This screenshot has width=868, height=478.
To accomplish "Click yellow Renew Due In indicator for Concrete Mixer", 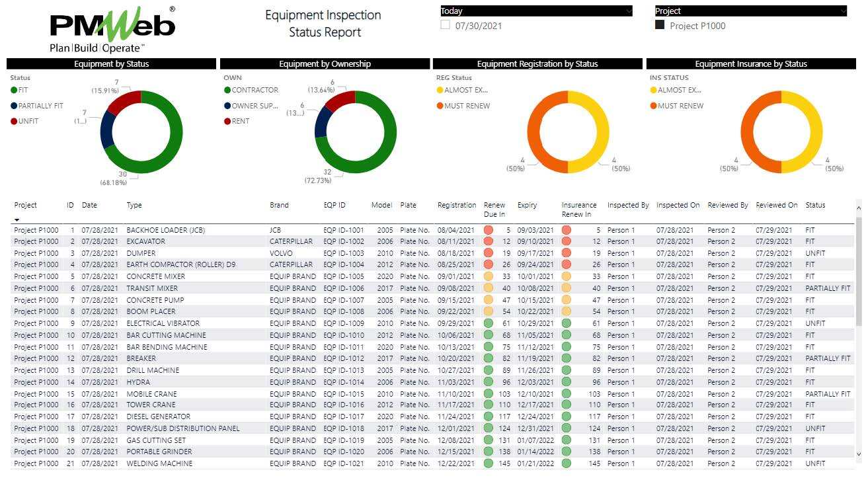I will tap(489, 276).
